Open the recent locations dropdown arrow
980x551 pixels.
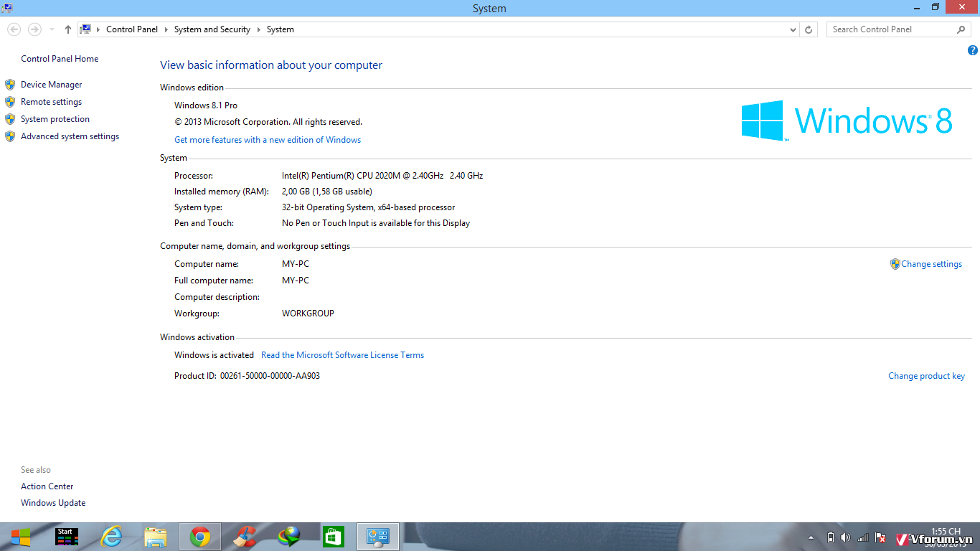click(x=52, y=29)
